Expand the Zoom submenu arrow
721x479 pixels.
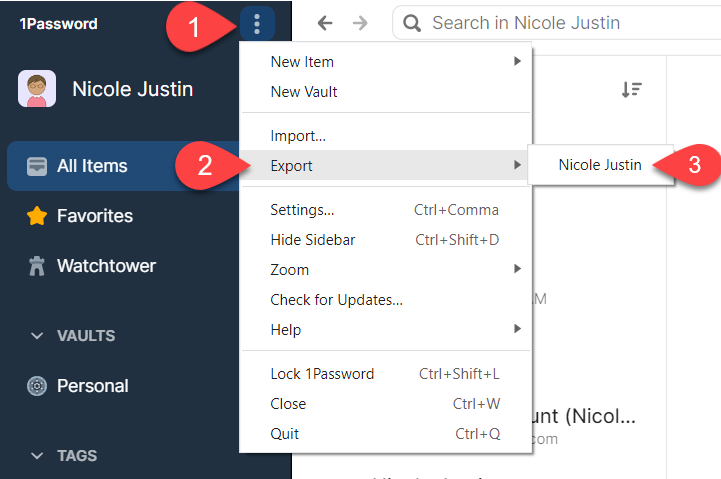[517, 268]
